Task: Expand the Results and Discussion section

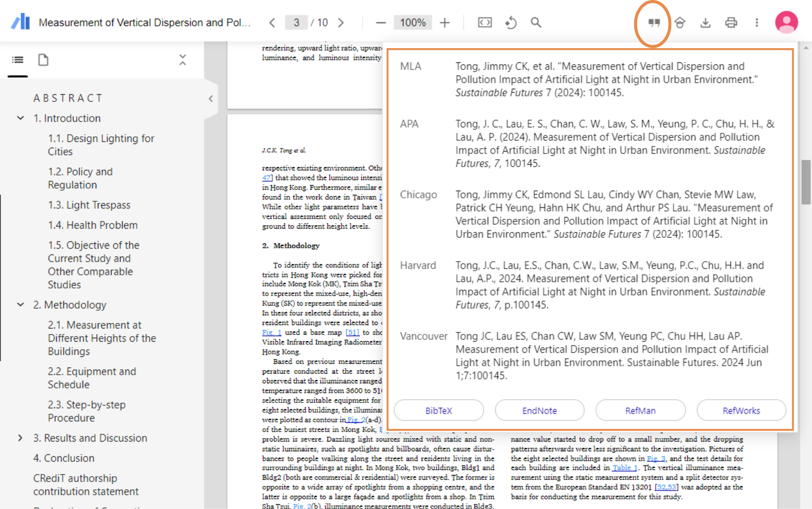Action: (20, 438)
